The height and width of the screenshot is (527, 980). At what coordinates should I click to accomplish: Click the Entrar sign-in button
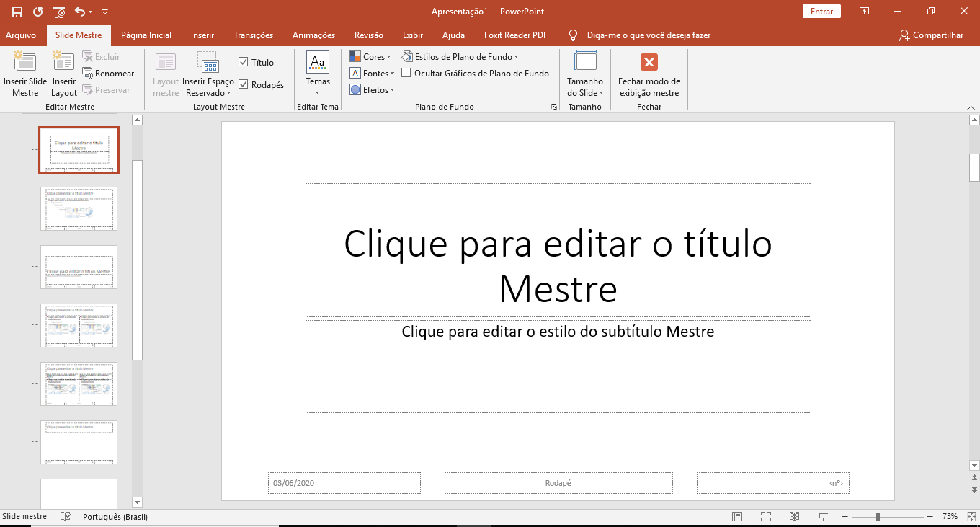point(821,12)
